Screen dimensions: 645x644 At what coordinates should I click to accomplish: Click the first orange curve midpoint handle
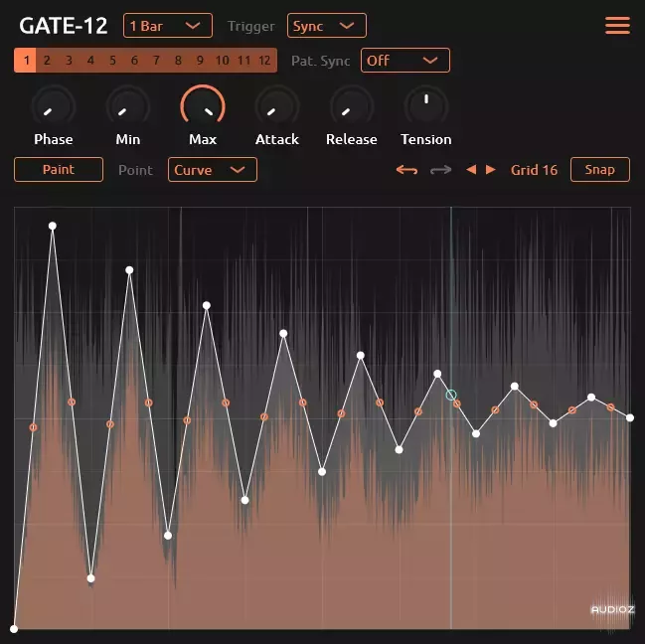[x=33, y=427]
